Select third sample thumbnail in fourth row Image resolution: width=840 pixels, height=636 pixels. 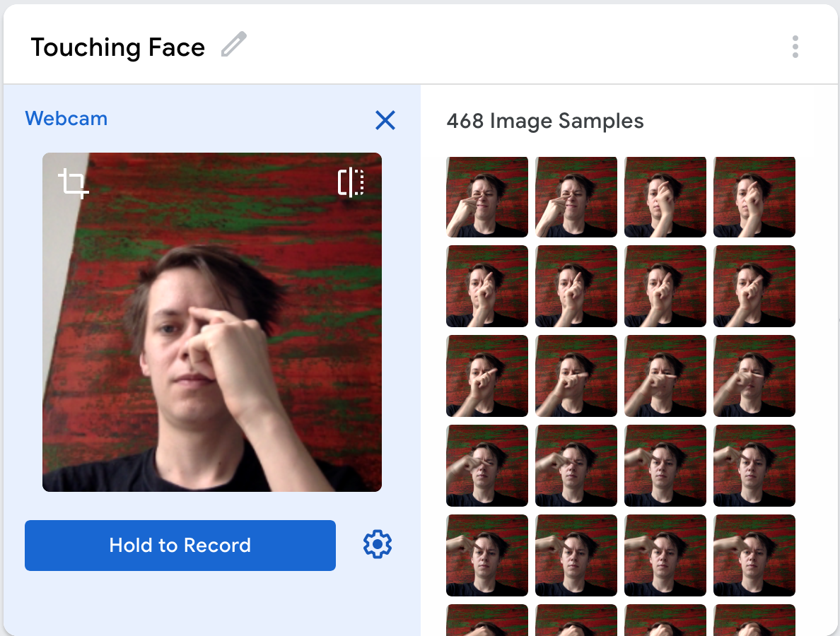pyautogui.click(x=665, y=466)
